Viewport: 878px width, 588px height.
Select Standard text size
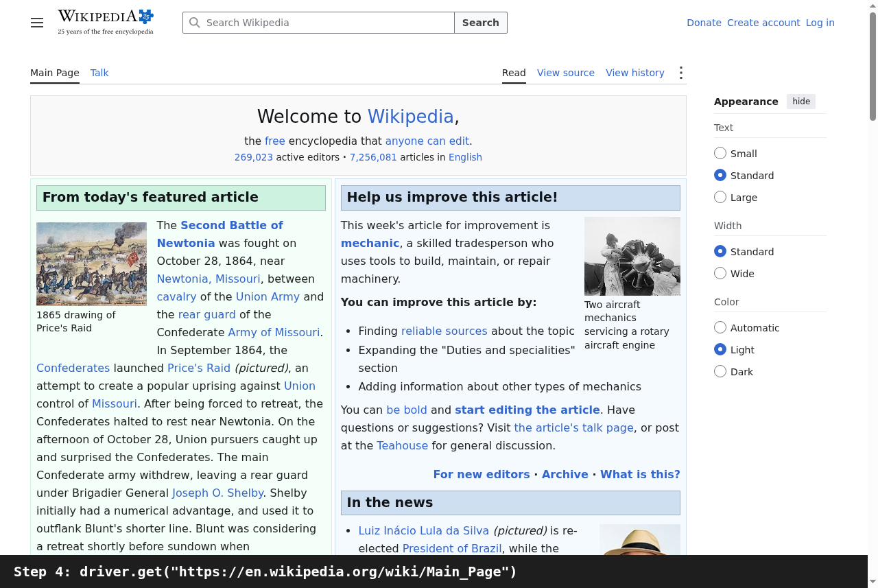(720, 175)
